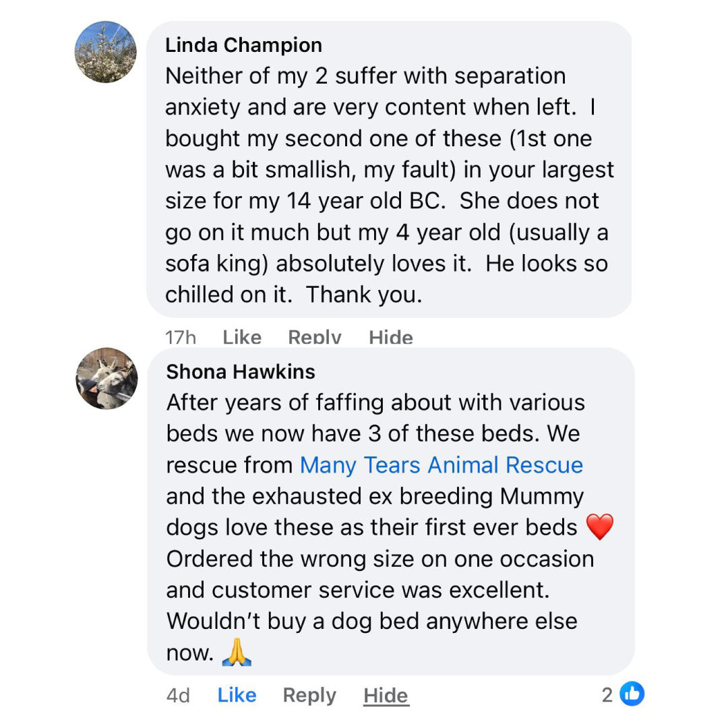Click the 4d timestamp

[x=178, y=695]
